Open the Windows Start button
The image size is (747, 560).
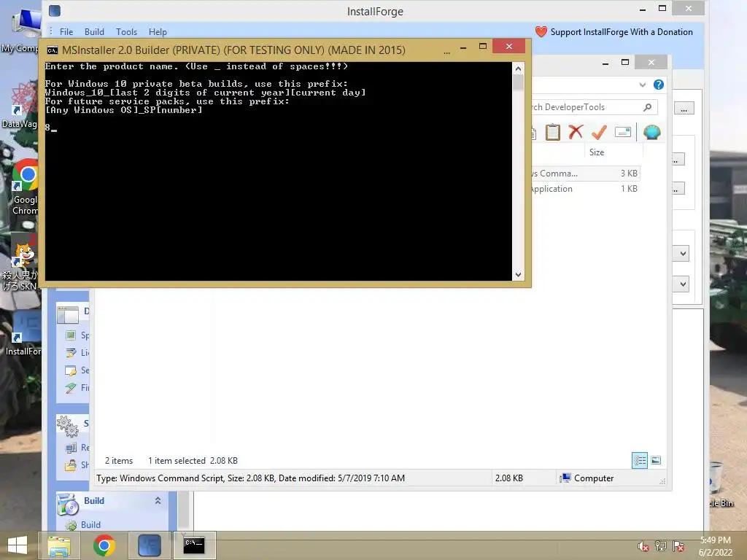pos(18,545)
